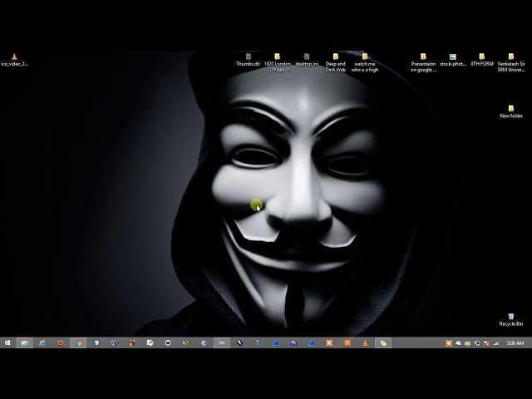Select the Venketesh Sir SRM folder
This screenshot has width=532, height=399.
click(511, 63)
